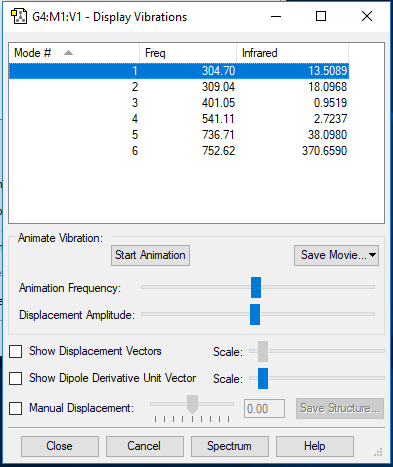Enable Show Dipole Derivative Unit Vector
This screenshot has height=467, width=393.
pos(16,378)
